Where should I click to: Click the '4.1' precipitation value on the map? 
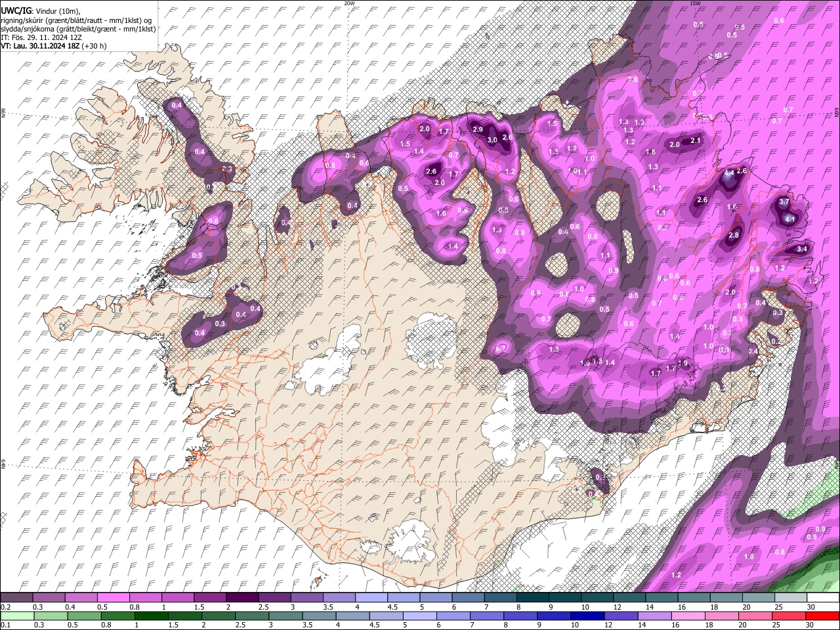point(790,219)
